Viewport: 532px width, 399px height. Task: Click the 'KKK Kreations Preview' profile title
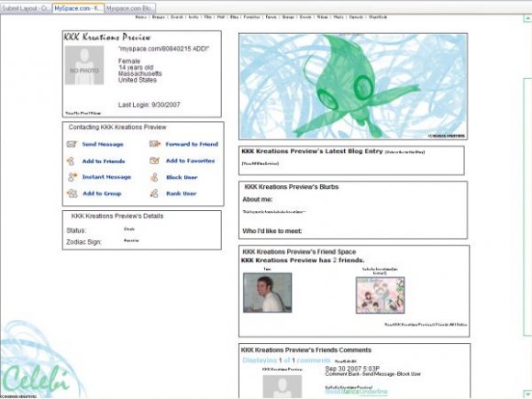[107, 37]
